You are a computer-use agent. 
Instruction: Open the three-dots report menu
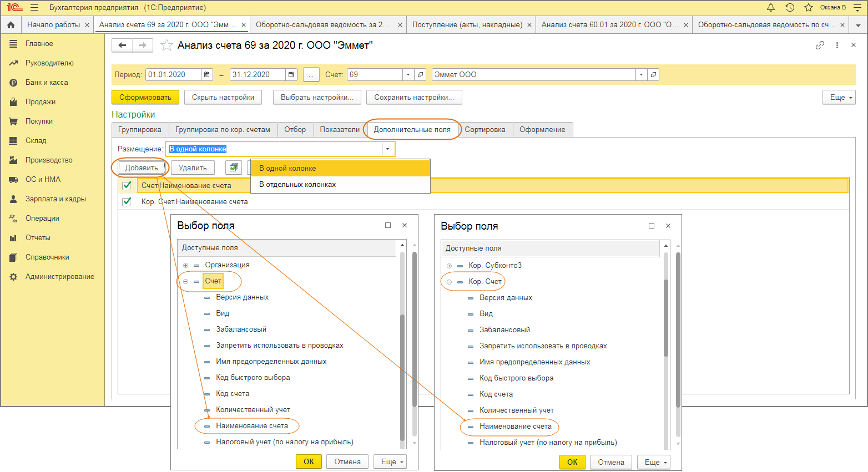point(837,45)
